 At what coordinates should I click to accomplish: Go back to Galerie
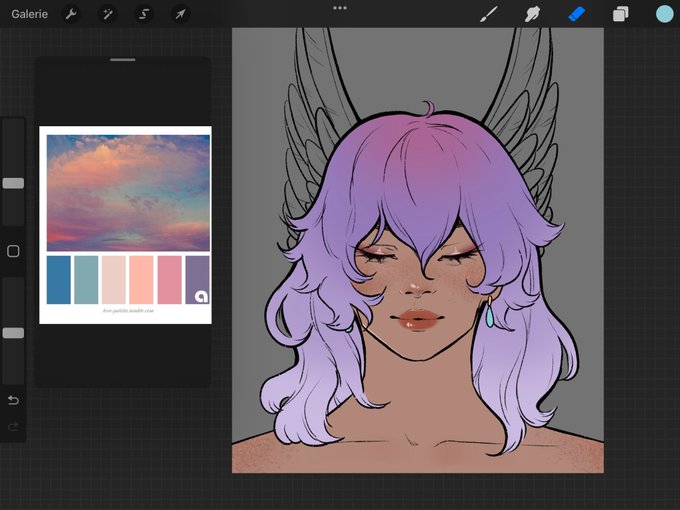pyautogui.click(x=29, y=14)
